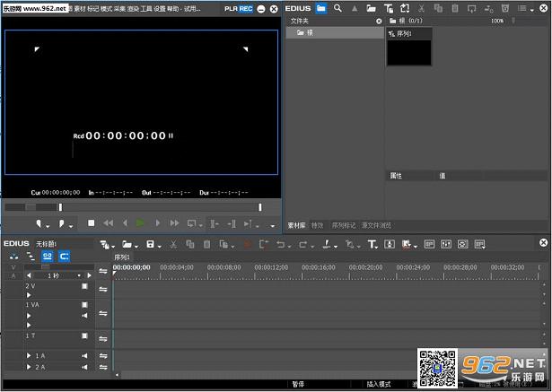Viewport: 552px width, 392px height.
Task: Click the add clip folder icon in the bin
Action: pos(371,8)
